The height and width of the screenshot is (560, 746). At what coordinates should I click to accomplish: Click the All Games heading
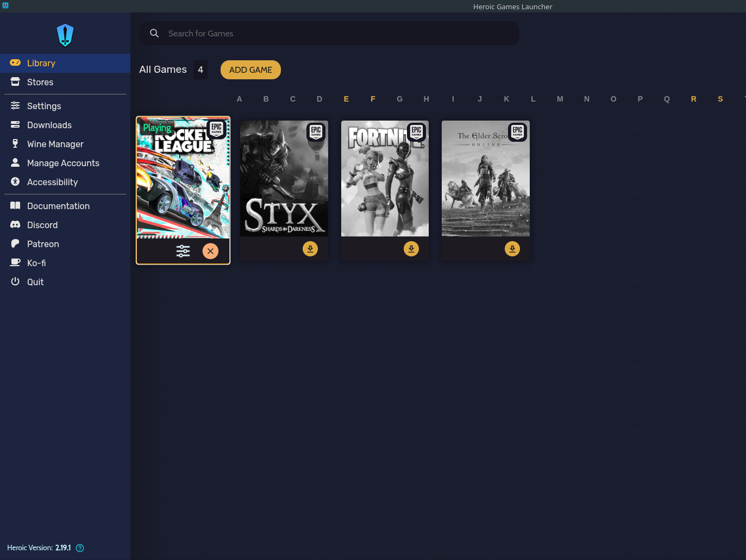tap(163, 70)
